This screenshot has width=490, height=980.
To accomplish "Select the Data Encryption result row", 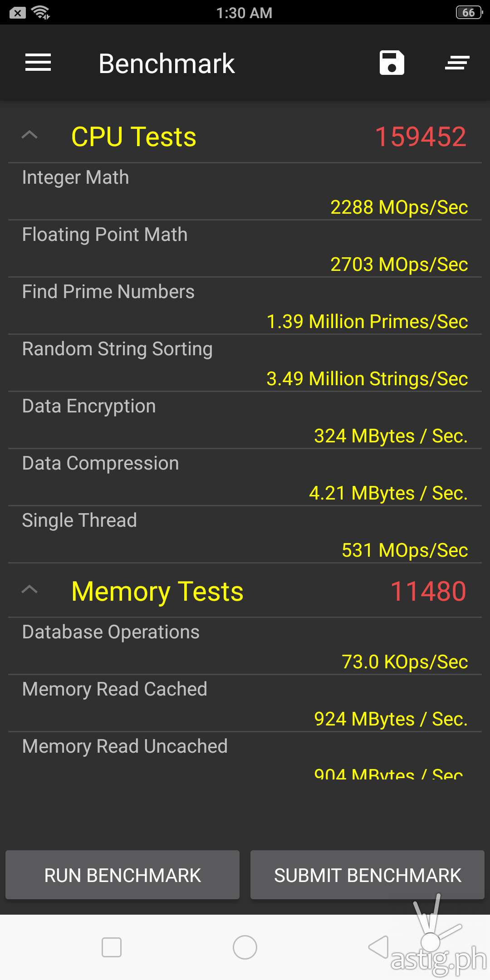I will click(245, 421).
